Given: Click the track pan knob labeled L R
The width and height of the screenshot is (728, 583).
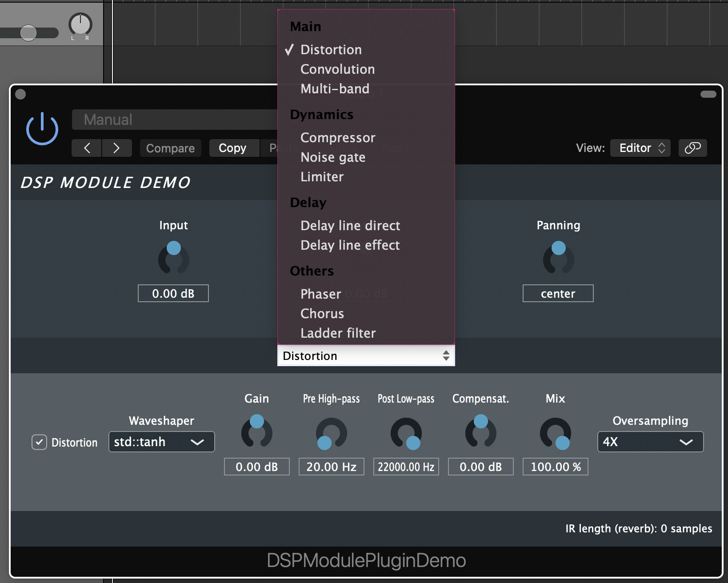Looking at the screenshot, I should pyautogui.click(x=80, y=24).
